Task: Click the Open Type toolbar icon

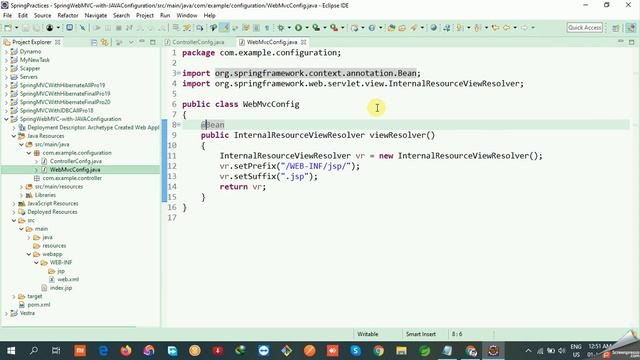Action: [x=391, y=28]
